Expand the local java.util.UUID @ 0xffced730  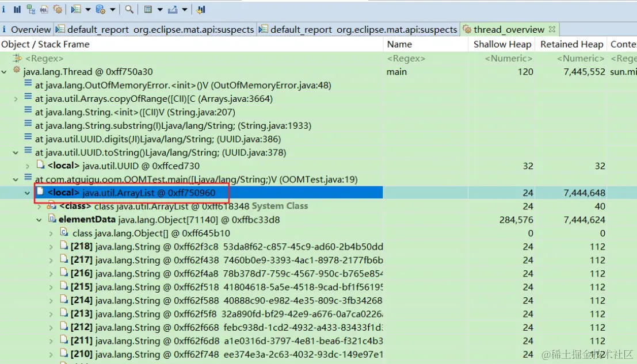click(x=28, y=166)
